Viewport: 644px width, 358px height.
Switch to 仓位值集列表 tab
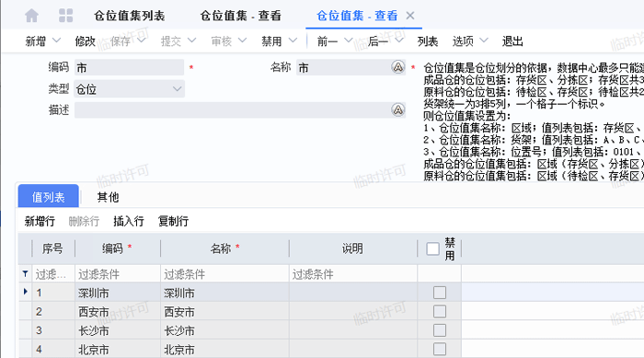(130, 16)
